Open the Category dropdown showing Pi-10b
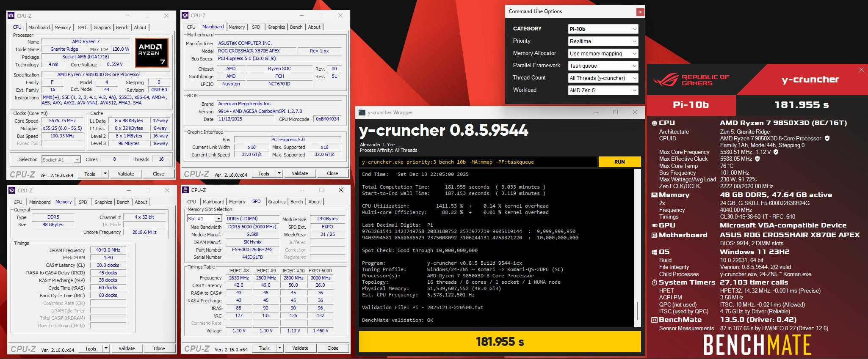Screen dimensions: 868x359 pyautogui.click(x=603, y=29)
